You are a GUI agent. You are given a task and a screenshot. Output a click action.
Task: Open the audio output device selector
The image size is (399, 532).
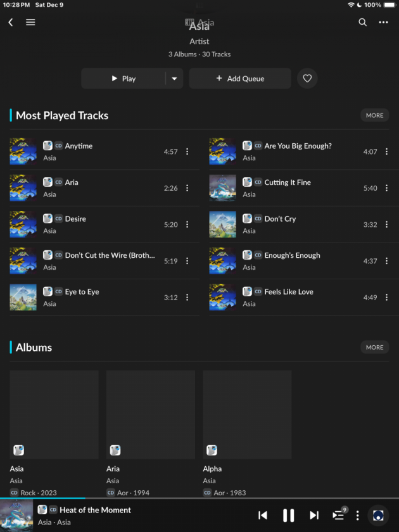click(378, 516)
